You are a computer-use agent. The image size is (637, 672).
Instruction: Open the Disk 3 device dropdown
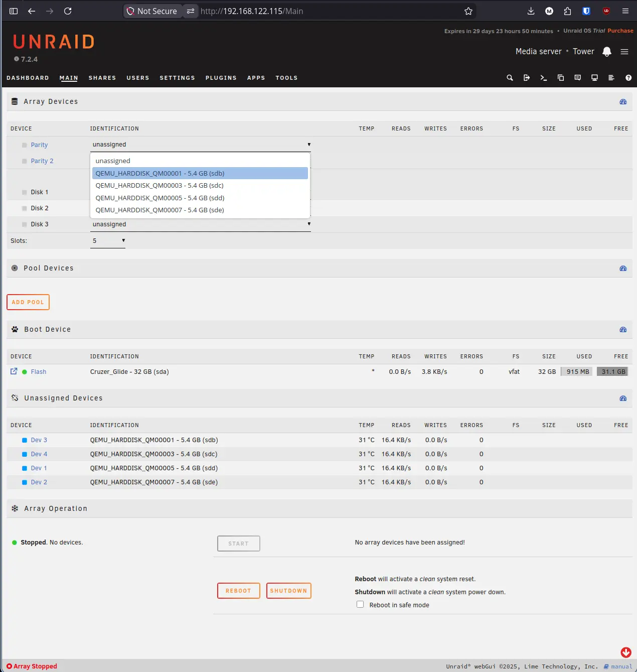[x=201, y=224]
